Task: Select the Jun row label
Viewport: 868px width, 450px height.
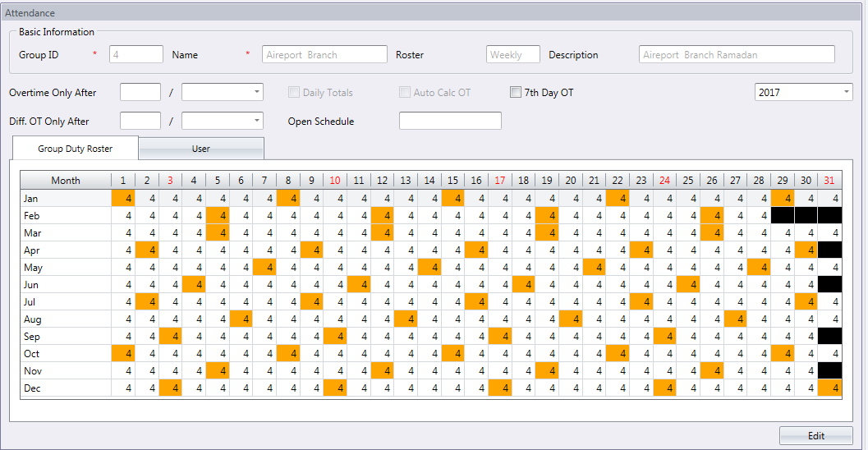Action: (x=66, y=284)
